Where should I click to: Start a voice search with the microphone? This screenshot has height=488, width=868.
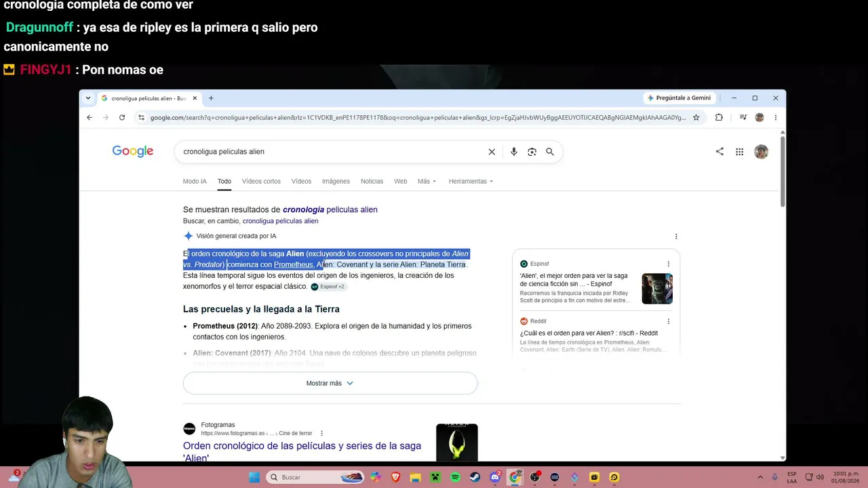[514, 152]
